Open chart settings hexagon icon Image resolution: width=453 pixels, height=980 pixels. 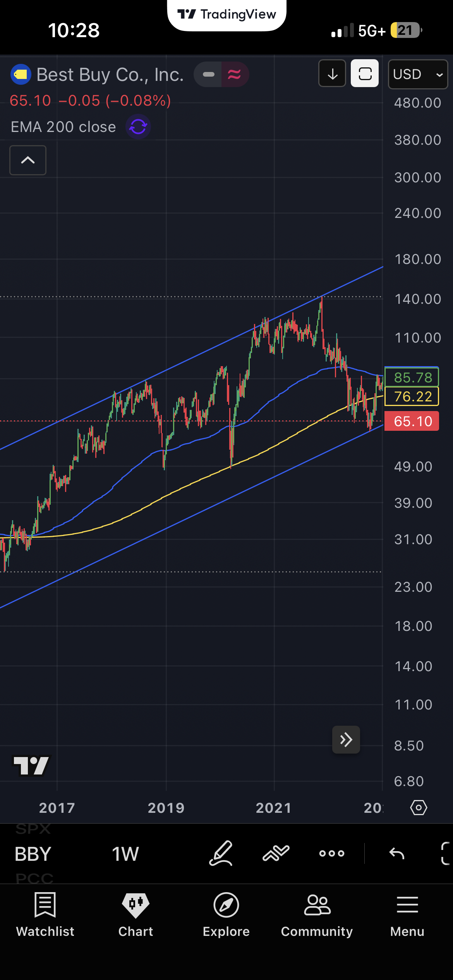(x=419, y=808)
